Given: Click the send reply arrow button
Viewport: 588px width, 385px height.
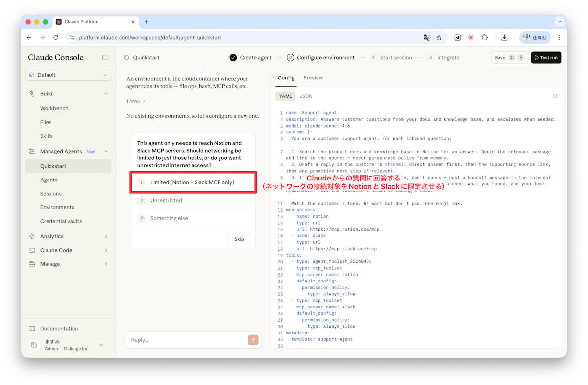Looking at the screenshot, I should [253, 340].
